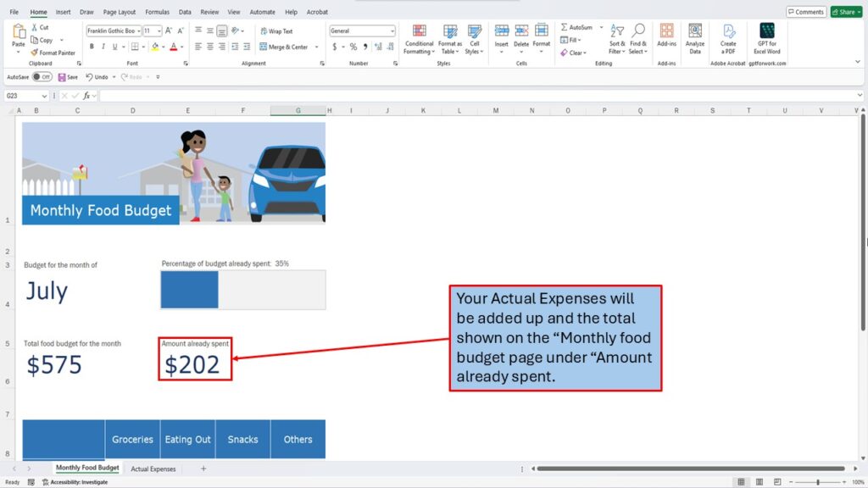
Task: Adjust the zoom slider in status bar
Action: (817, 482)
